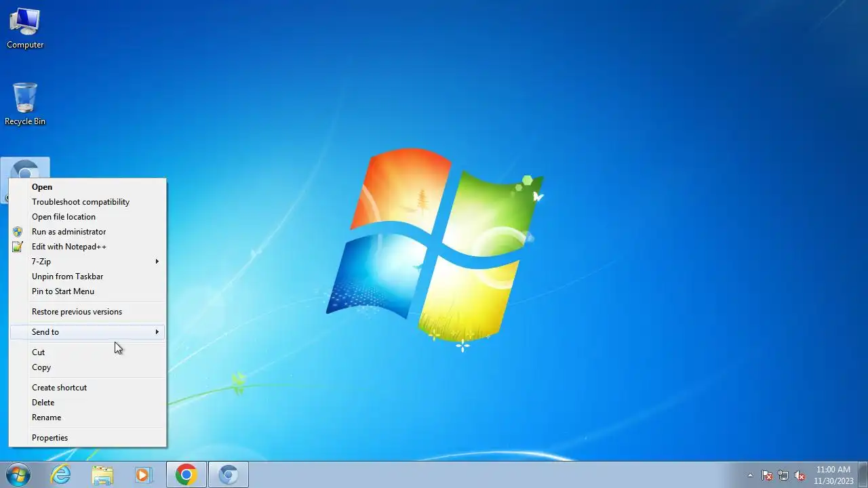Choose Edit with Notepad++

(x=88, y=247)
